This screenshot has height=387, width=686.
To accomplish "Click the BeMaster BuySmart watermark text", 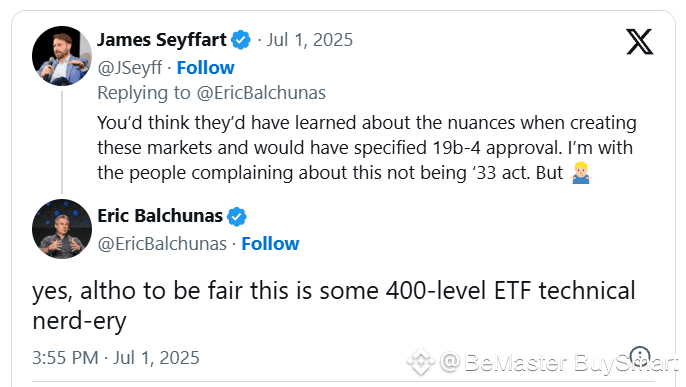I will pyautogui.click(x=560, y=363).
